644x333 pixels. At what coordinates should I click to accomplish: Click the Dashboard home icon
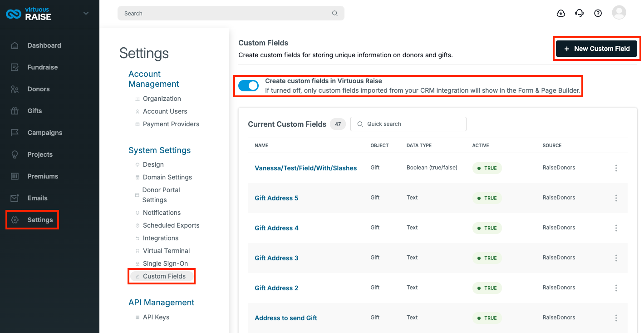[15, 45]
